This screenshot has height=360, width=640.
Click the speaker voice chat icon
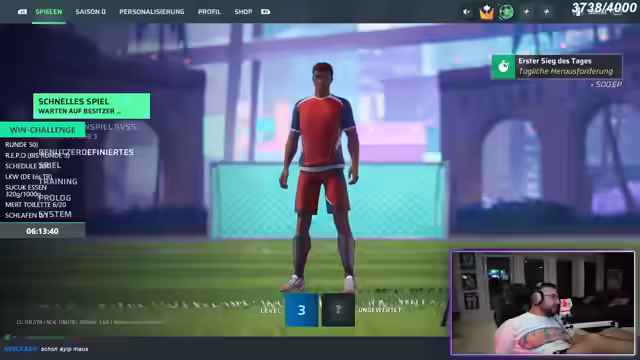[467, 12]
